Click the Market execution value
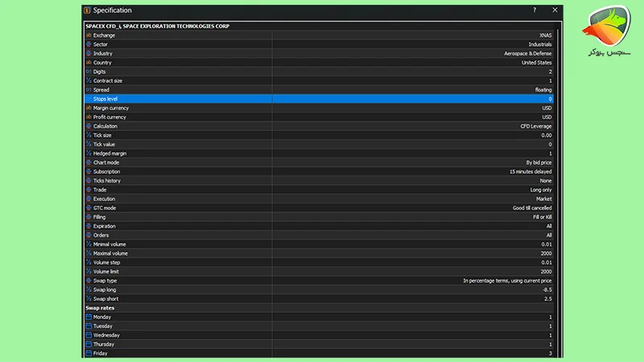 coord(544,199)
